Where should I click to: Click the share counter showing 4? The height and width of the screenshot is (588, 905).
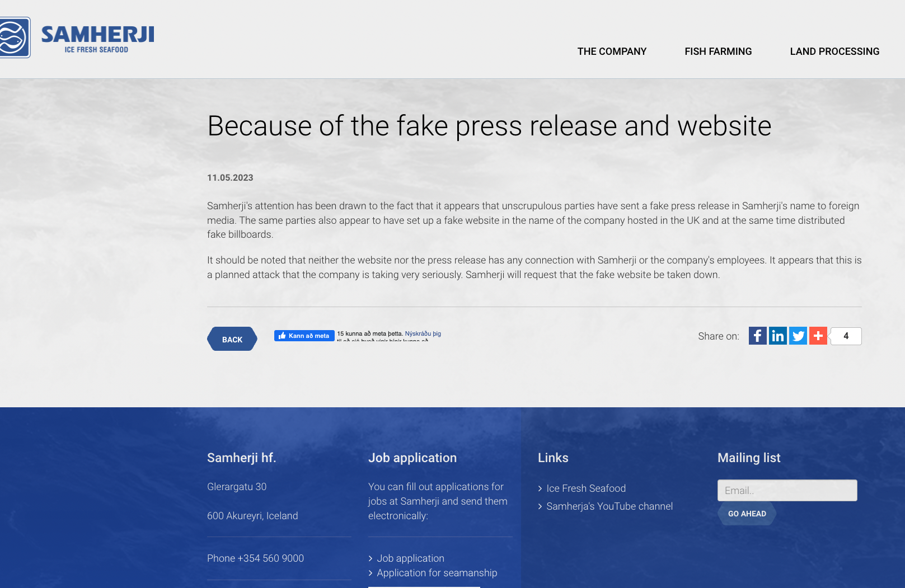(846, 336)
